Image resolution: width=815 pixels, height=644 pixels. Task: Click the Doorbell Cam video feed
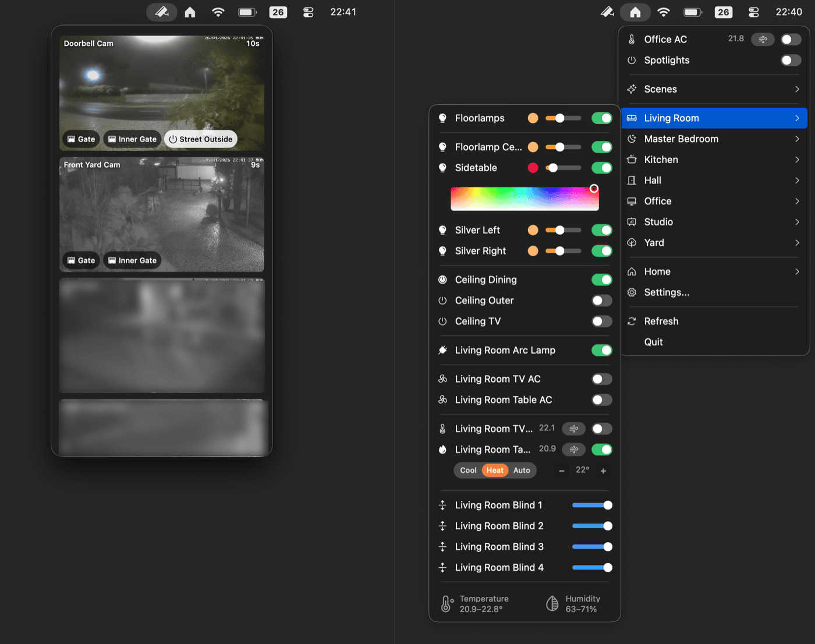click(x=161, y=87)
